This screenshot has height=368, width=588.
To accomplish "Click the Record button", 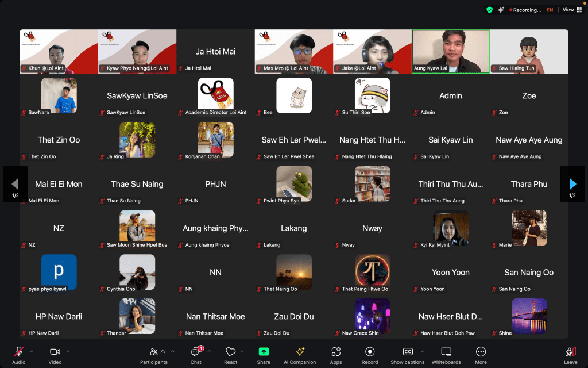I will click(x=370, y=355).
